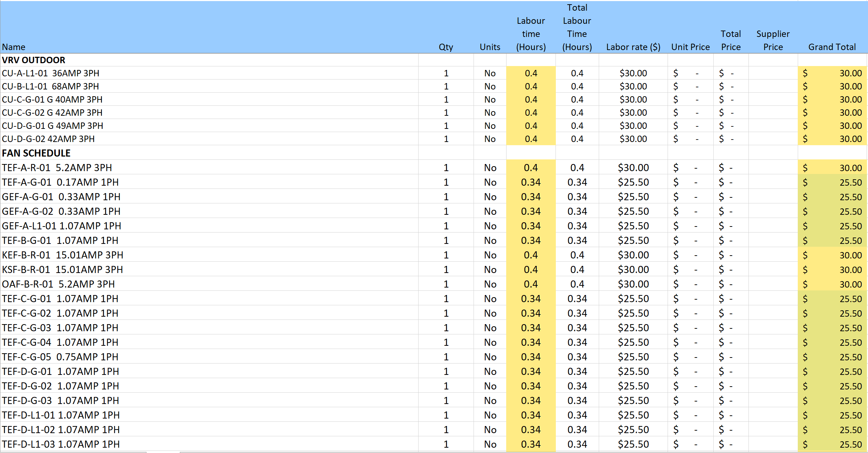The image size is (868, 453).
Task: Click Grand Total cell in KSF-B-R-01 row
Action: (x=831, y=269)
